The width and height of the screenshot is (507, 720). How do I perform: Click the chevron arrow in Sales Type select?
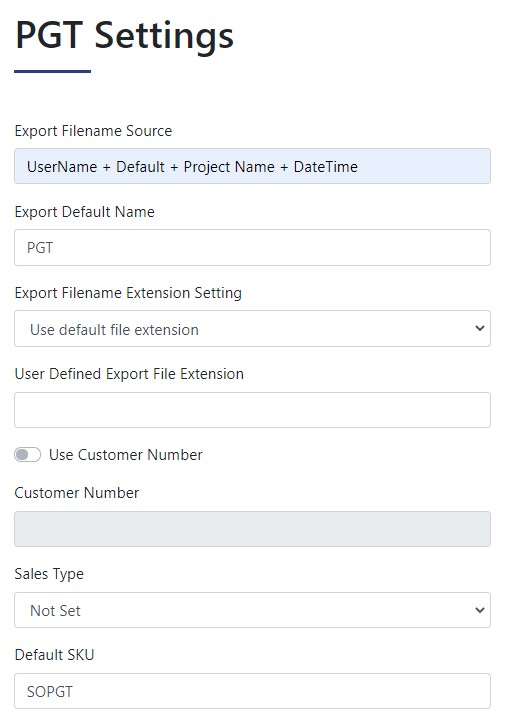[x=479, y=610]
